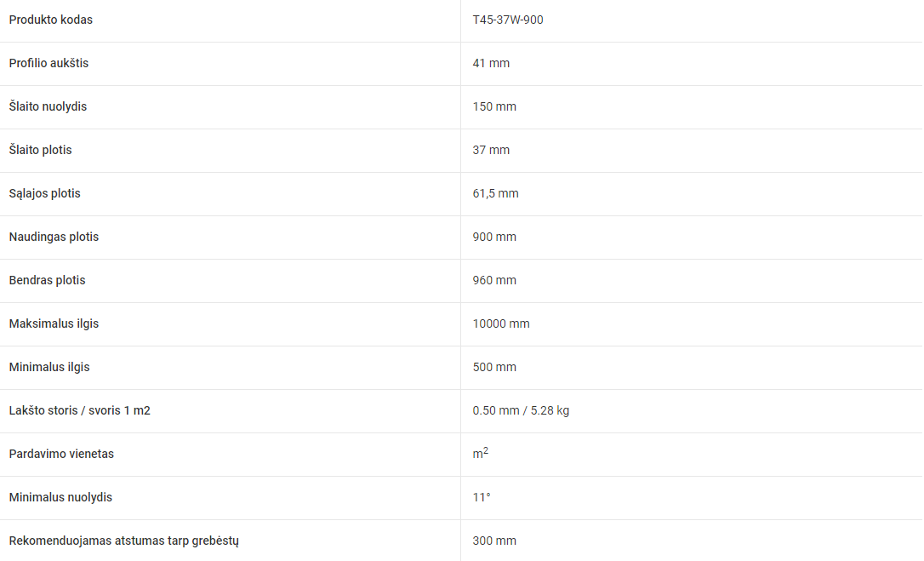Click the Naudingas plotis label

[x=54, y=237]
